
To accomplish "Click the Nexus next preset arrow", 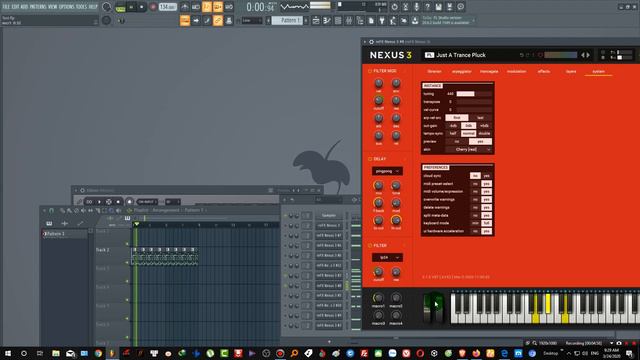I will pyautogui.click(x=588, y=55).
